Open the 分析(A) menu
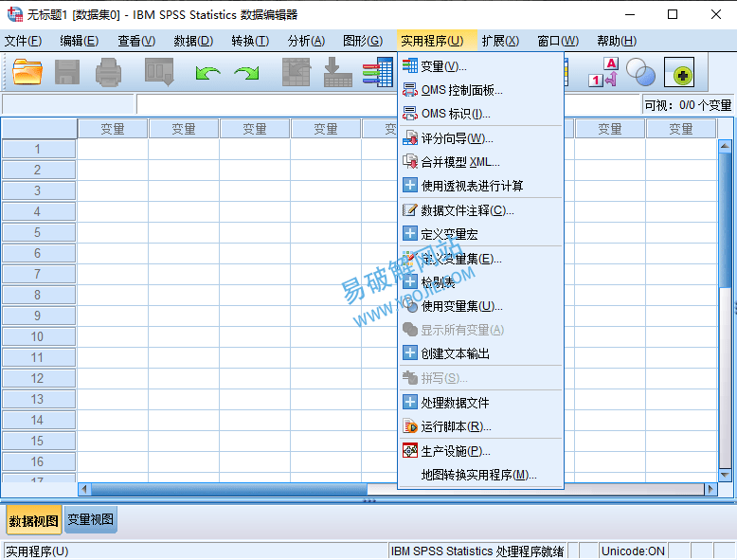This screenshot has height=560, width=737. click(x=306, y=41)
